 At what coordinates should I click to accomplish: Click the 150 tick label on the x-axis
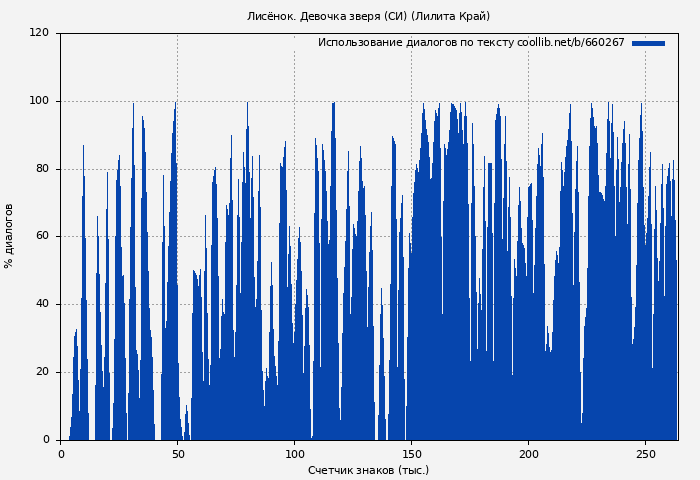pyautogui.click(x=411, y=454)
